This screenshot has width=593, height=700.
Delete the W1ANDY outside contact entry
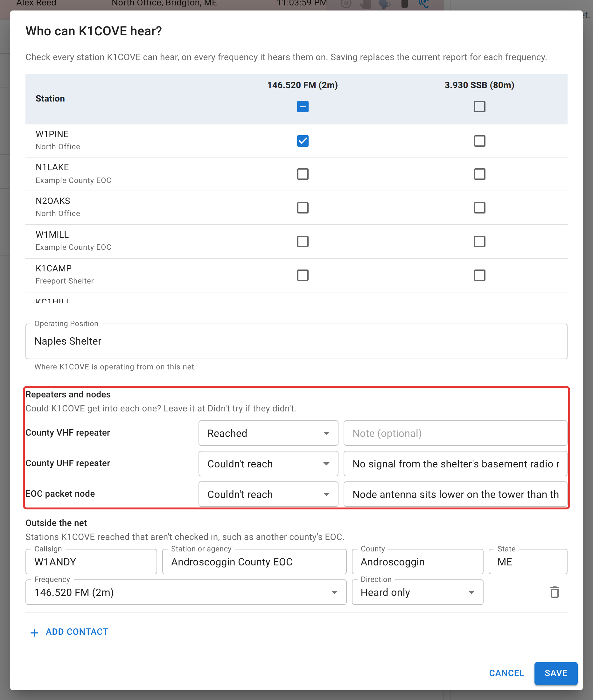click(x=554, y=592)
